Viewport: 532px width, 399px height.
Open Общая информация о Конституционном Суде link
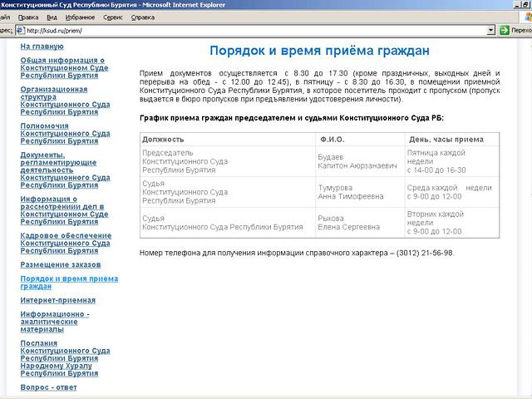click(x=64, y=68)
